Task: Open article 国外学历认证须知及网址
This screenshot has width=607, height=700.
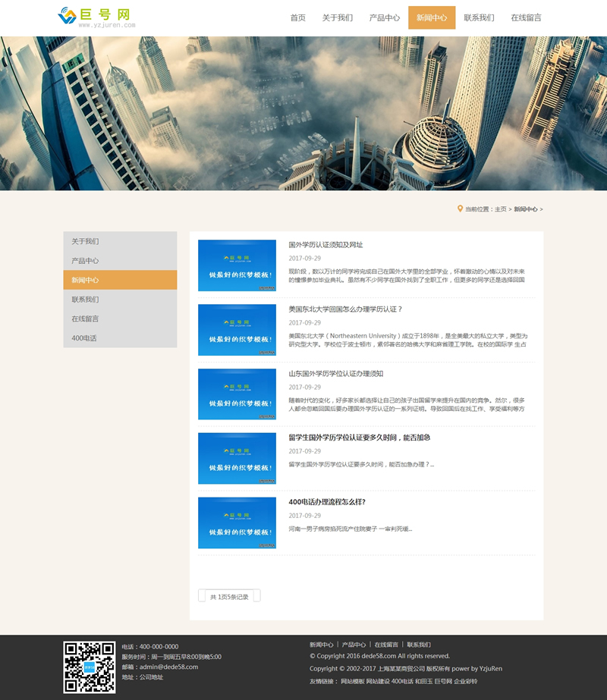Action: tap(326, 245)
